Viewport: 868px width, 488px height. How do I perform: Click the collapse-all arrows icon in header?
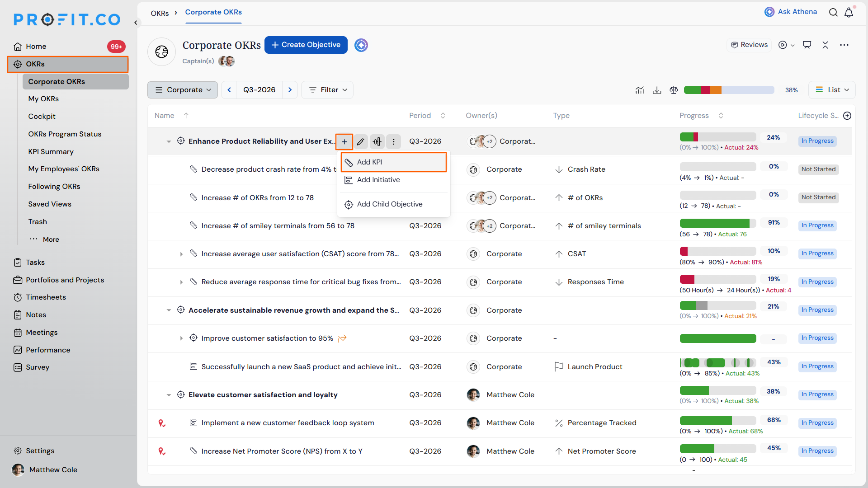[825, 45]
